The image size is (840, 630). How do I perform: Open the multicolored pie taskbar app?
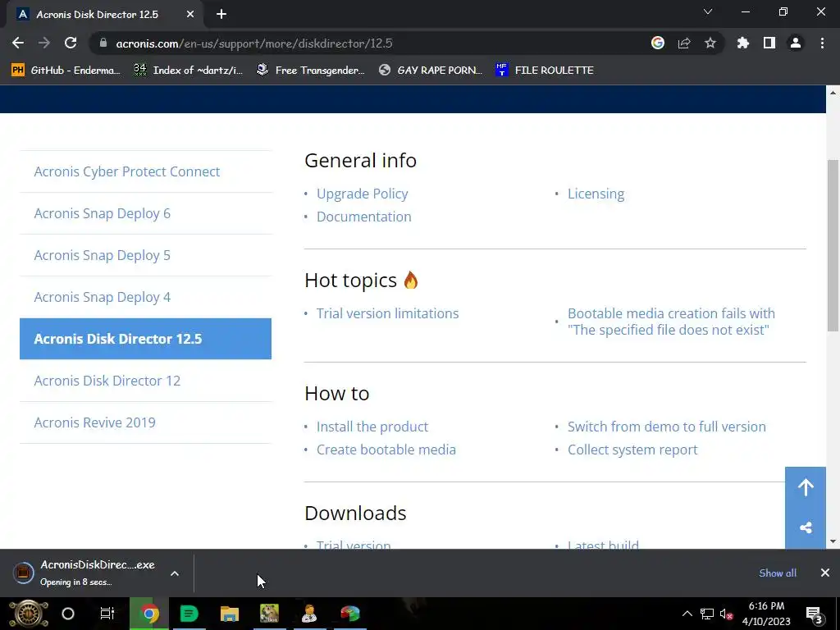[350, 614]
